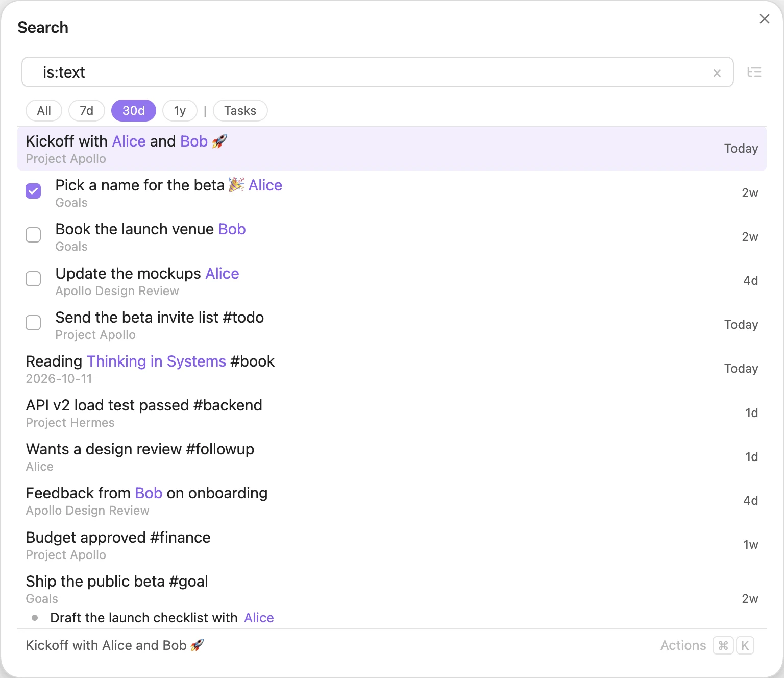The height and width of the screenshot is (678, 784).
Task: Click the #goal tag
Action: (189, 581)
